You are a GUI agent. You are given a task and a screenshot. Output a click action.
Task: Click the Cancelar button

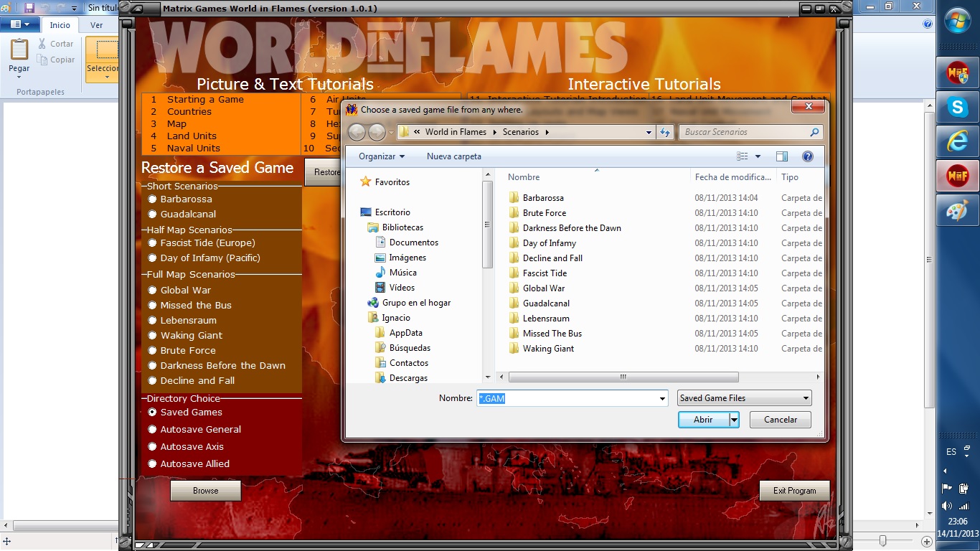pyautogui.click(x=781, y=420)
